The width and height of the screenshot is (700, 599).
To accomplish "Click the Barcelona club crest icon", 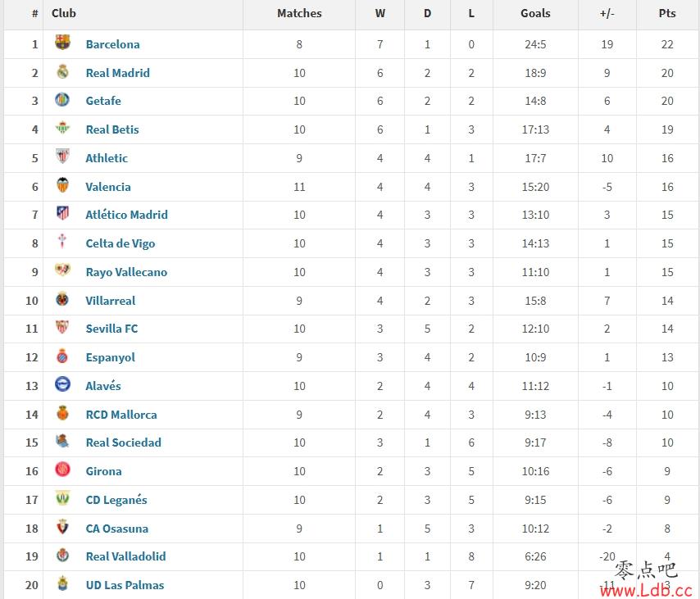I will click(x=62, y=43).
